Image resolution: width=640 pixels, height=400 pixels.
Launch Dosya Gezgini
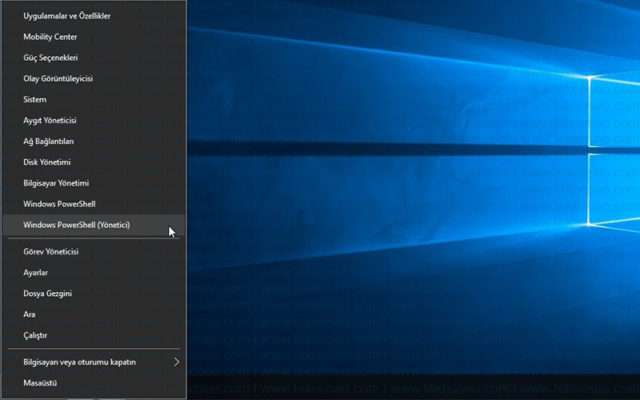tap(94, 293)
